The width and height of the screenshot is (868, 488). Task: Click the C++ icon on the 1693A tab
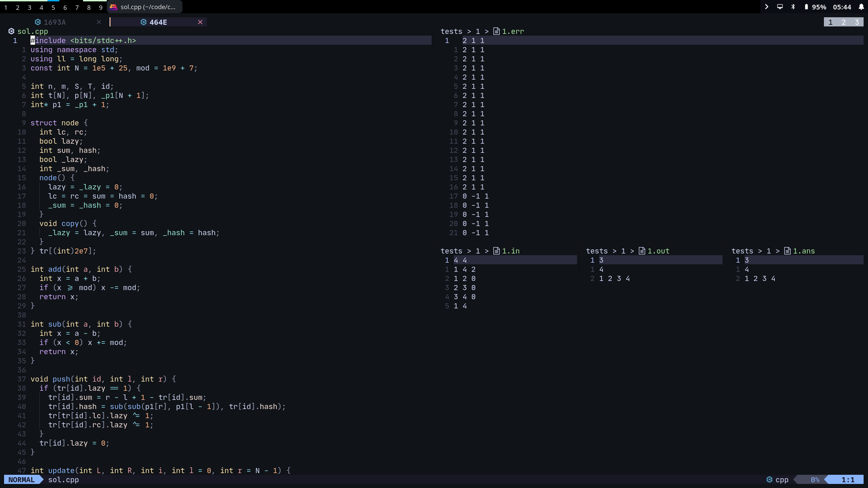pos(38,22)
